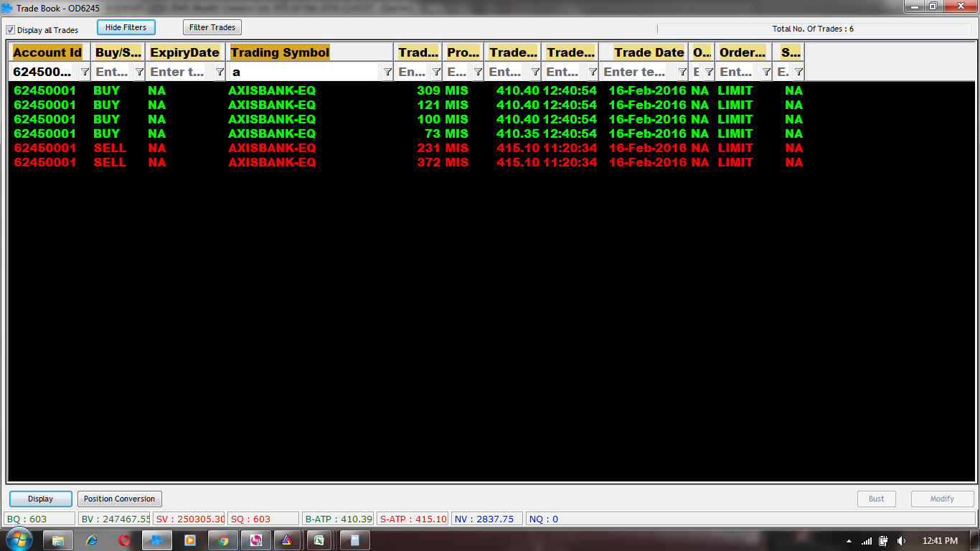Open the Trade Date column filter icon
Screen dimensions: 980x551
coord(683,72)
